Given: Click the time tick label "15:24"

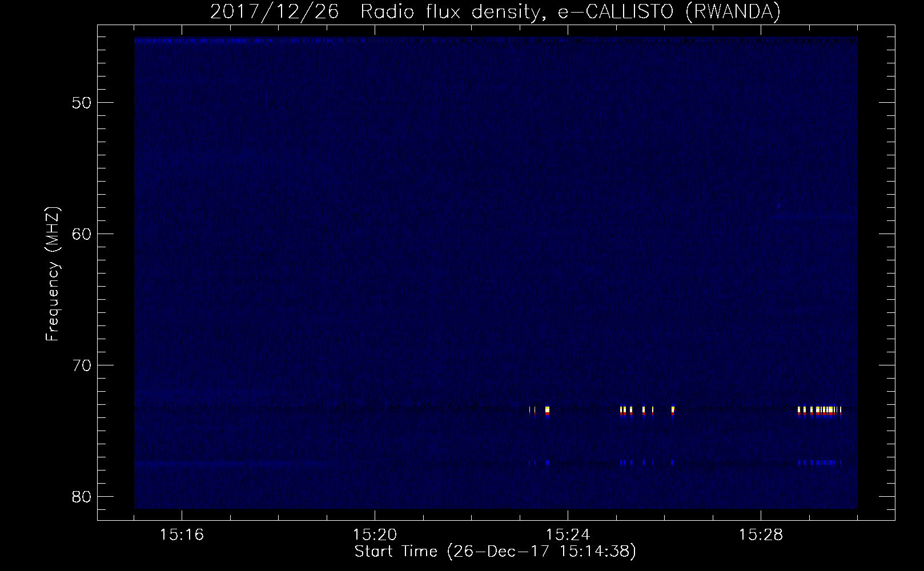Looking at the screenshot, I should click(568, 535).
